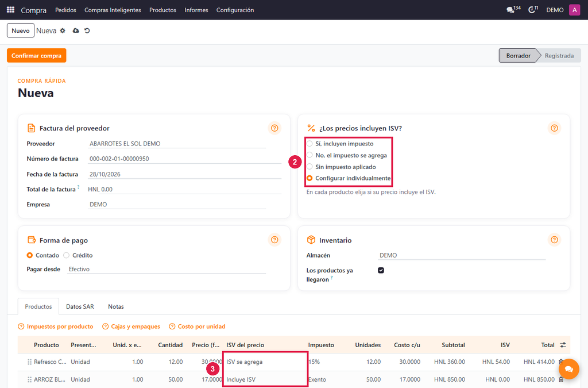Click the Confirmar compra button
Image resolution: width=588 pixels, height=388 pixels.
pyautogui.click(x=36, y=56)
